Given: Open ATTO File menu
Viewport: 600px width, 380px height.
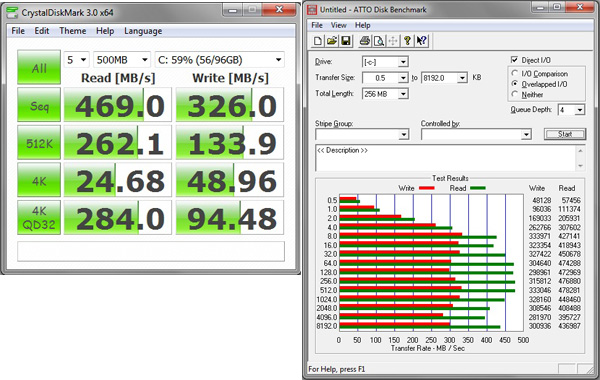Looking at the screenshot, I should (317, 25).
